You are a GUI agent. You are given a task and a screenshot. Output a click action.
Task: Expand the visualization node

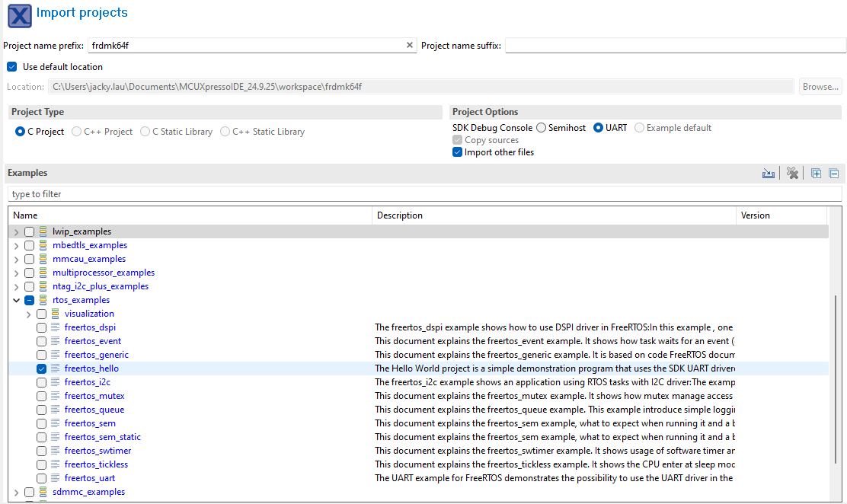(x=28, y=313)
